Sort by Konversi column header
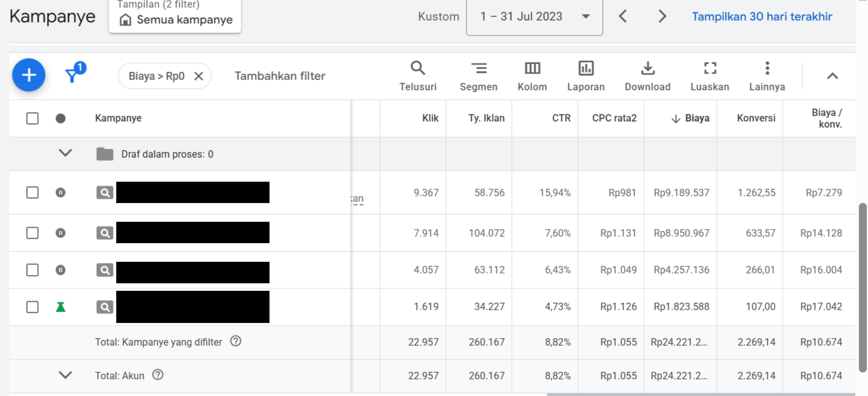Image resolution: width=868 pixels, height=396 pixels. [756, 118]
